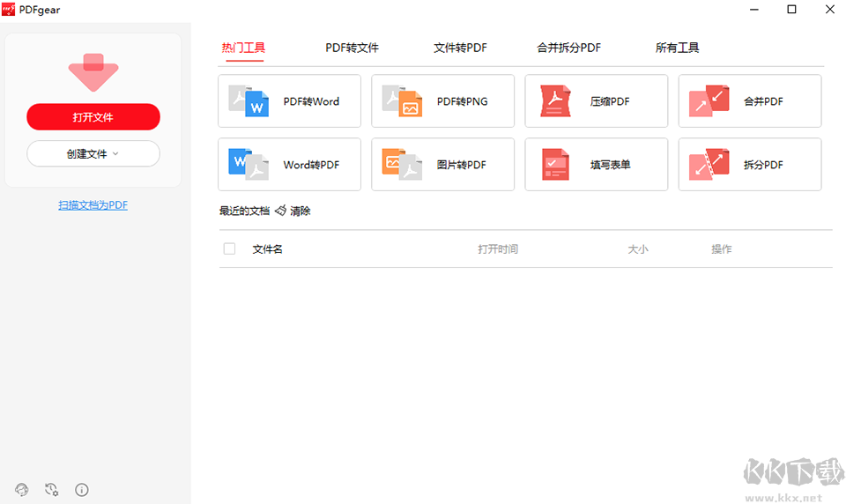Clear recent documents with 清除
This screenshot has width=846, height=504.
click(293, 211)
